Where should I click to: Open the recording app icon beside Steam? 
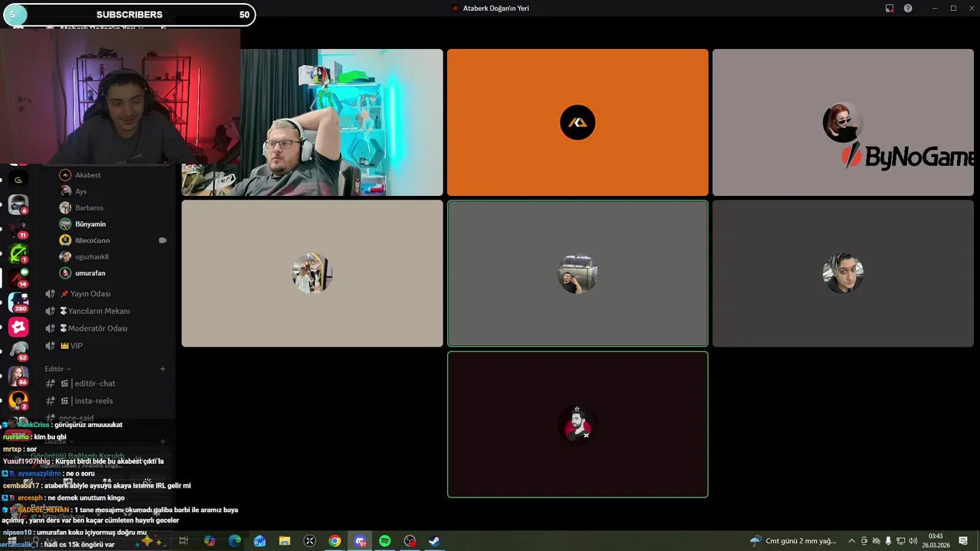tap(410, 541)
